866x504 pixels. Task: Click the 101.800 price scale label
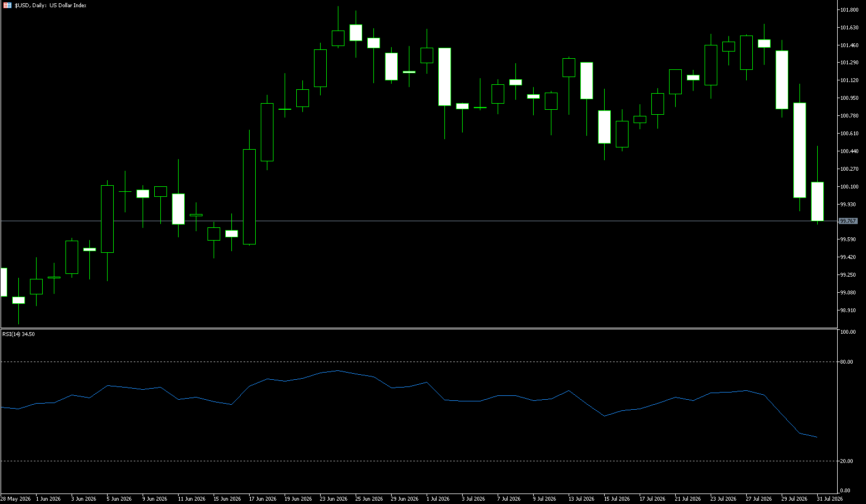coord(849,10)
